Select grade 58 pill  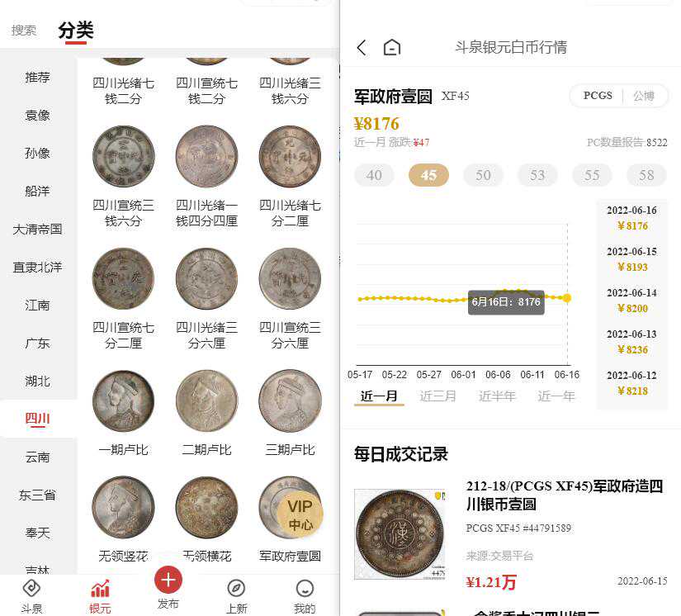646,175
